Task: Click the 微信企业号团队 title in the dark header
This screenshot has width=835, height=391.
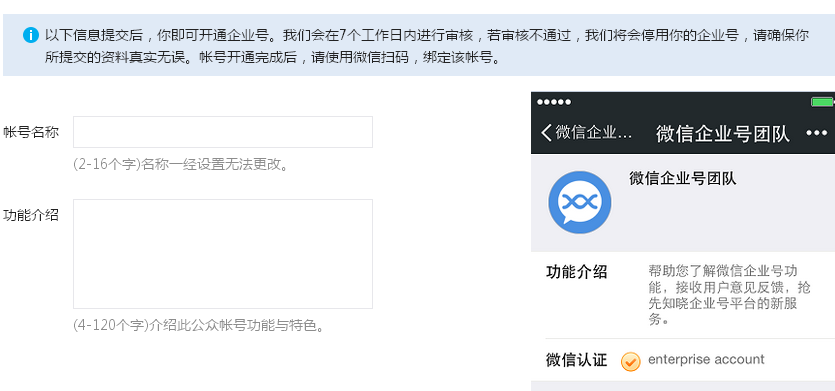Action: (x=723, y=134)
